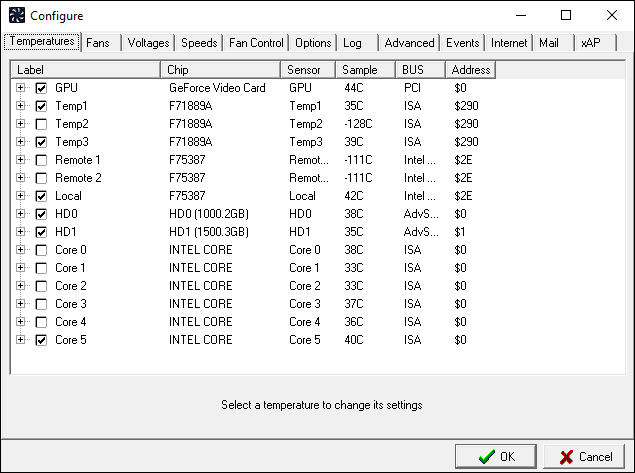Click the red X icon on Cancel
The image size is (635, 473).
click(x=566, y=456)
